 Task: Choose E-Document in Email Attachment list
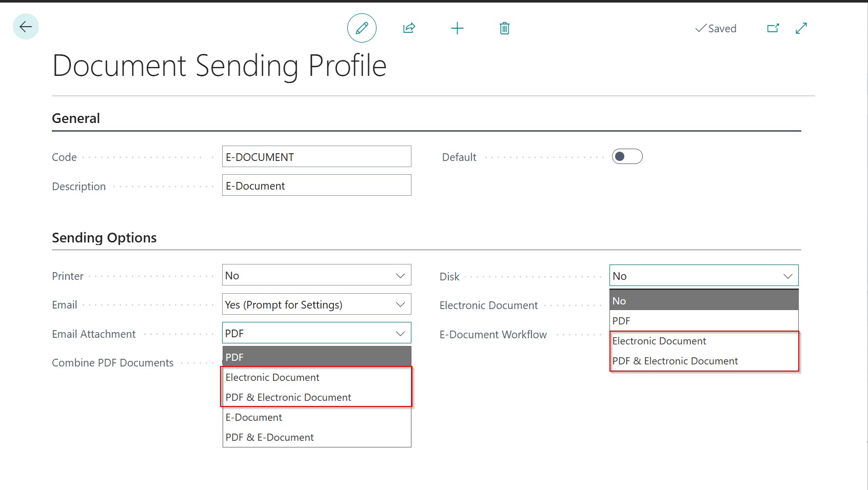254,417
